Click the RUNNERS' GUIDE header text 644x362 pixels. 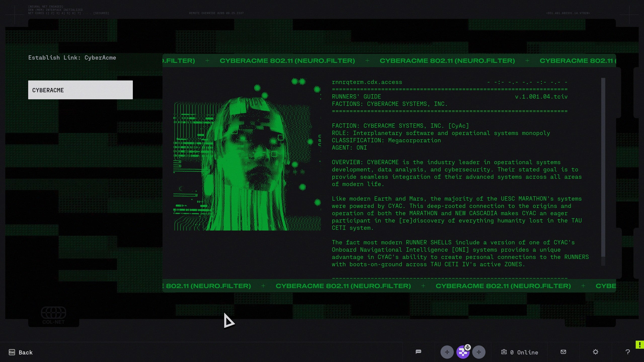(356, 97)
